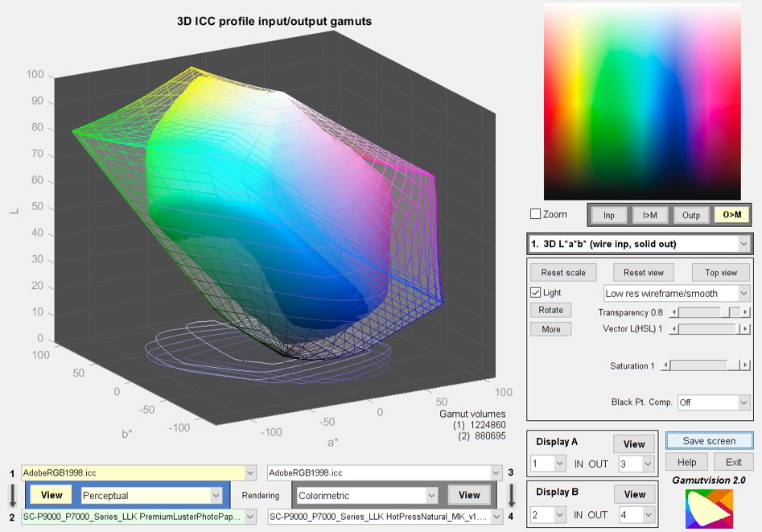Enable the Zoom checkbox

tap(536, 214)
